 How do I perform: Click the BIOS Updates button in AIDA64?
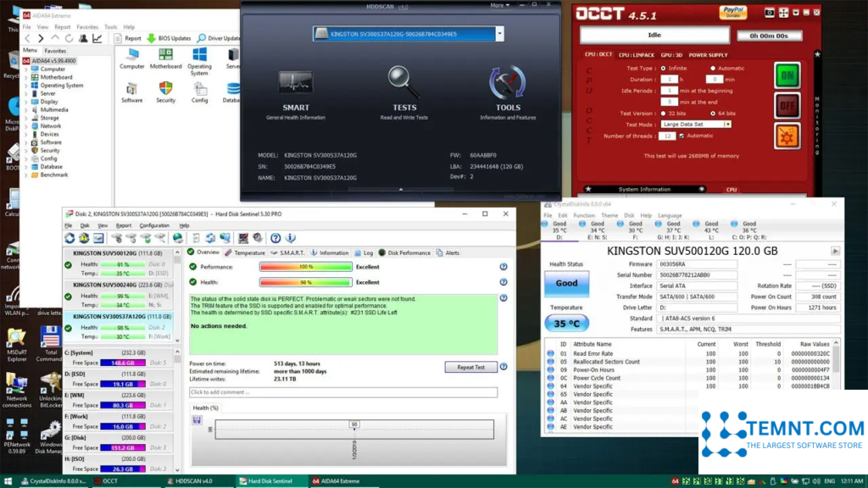tap(170, 38)
